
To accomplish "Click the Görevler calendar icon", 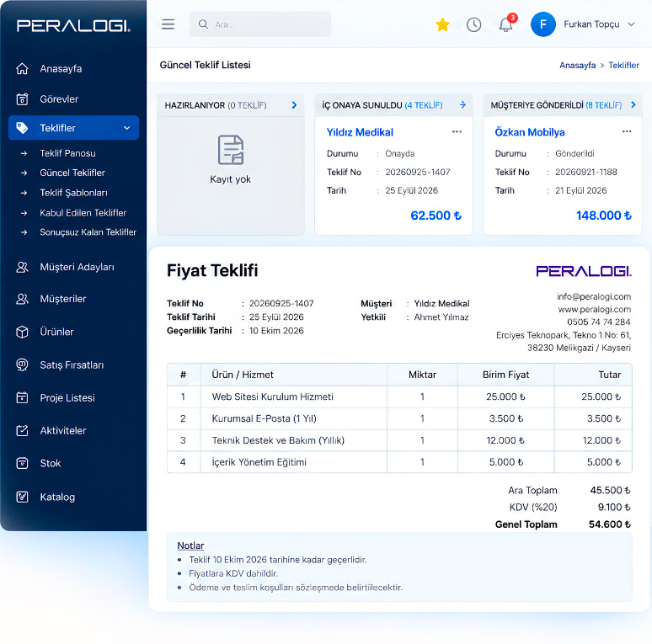I will coord(22,98).
